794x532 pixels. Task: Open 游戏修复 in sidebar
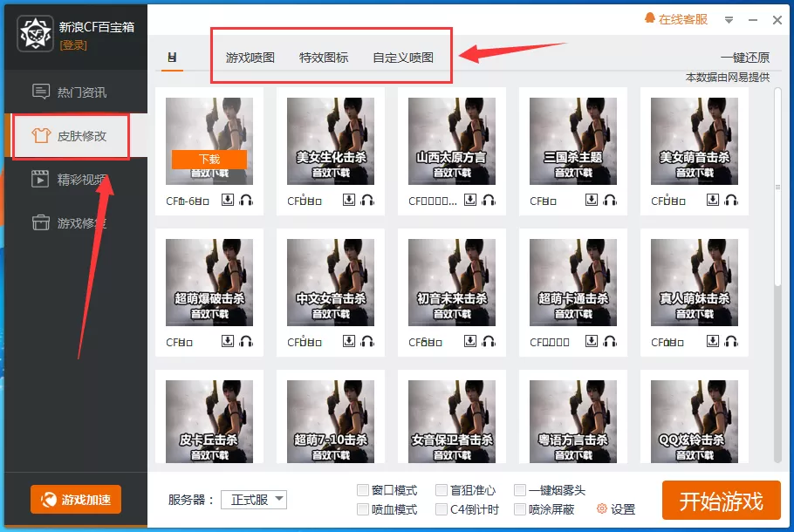(x=76, y=222)
